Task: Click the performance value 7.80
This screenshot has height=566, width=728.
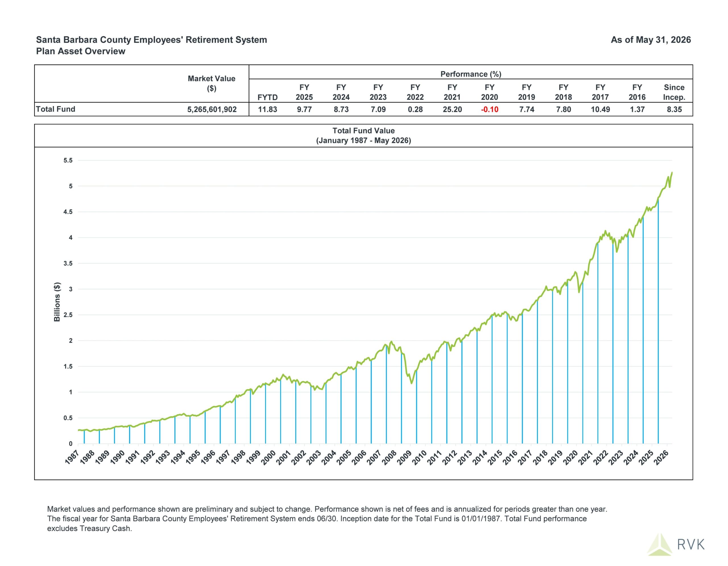Action: pos(563,109)
